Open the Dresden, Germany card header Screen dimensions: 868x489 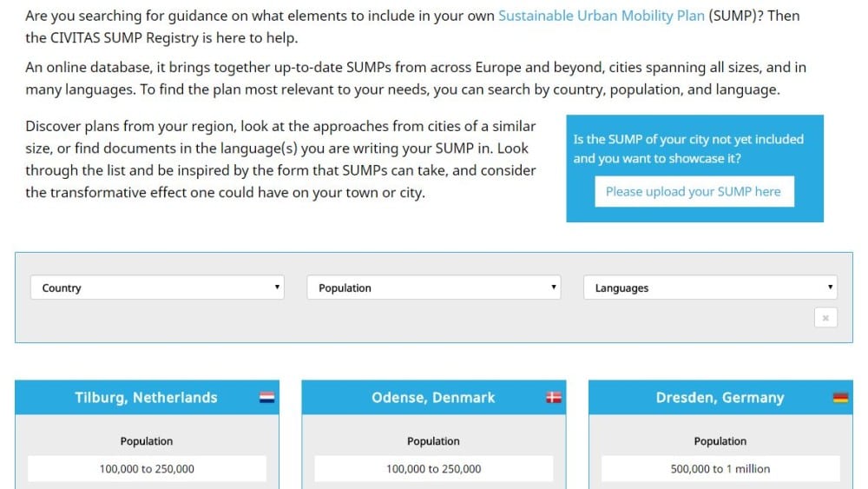[x=720, y=398]
